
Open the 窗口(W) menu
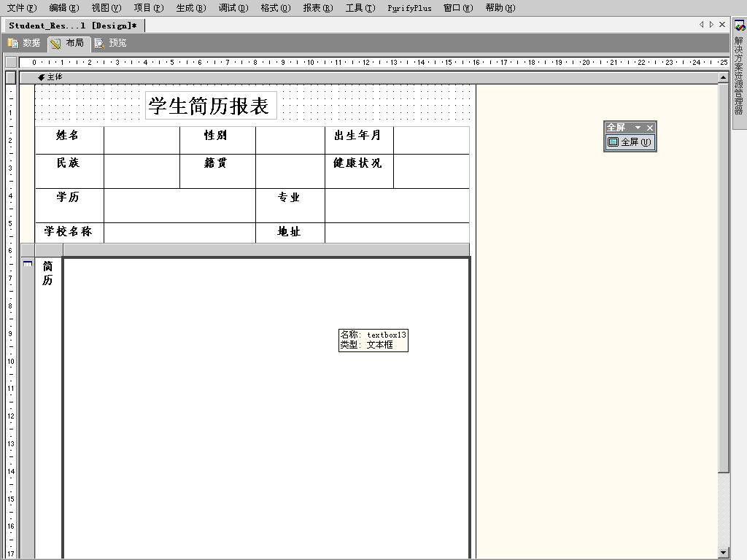tap(458, 8)
